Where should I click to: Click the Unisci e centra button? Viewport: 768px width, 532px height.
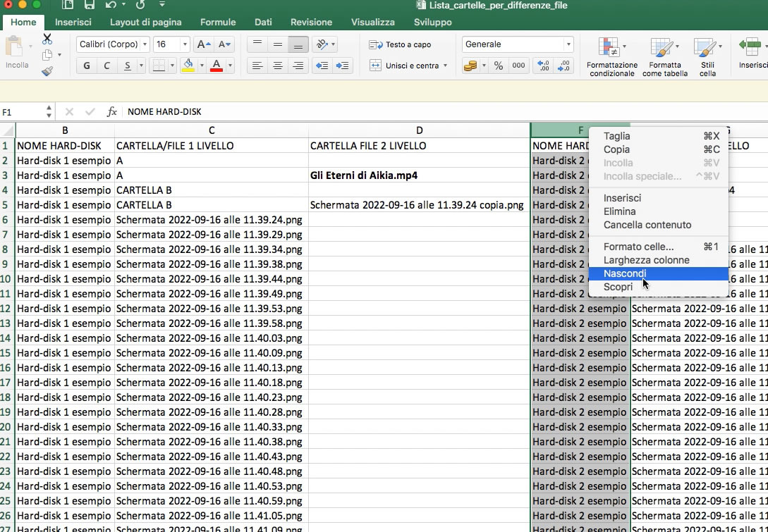point(405,66)
